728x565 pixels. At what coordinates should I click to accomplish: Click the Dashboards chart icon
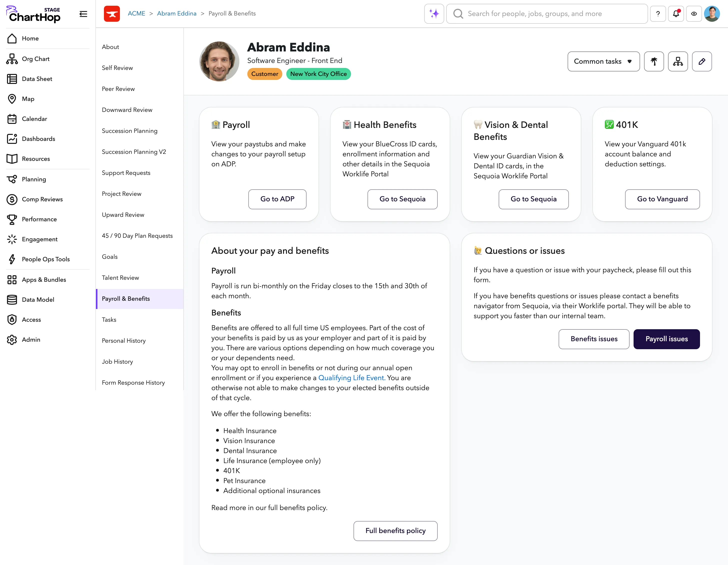12,139
